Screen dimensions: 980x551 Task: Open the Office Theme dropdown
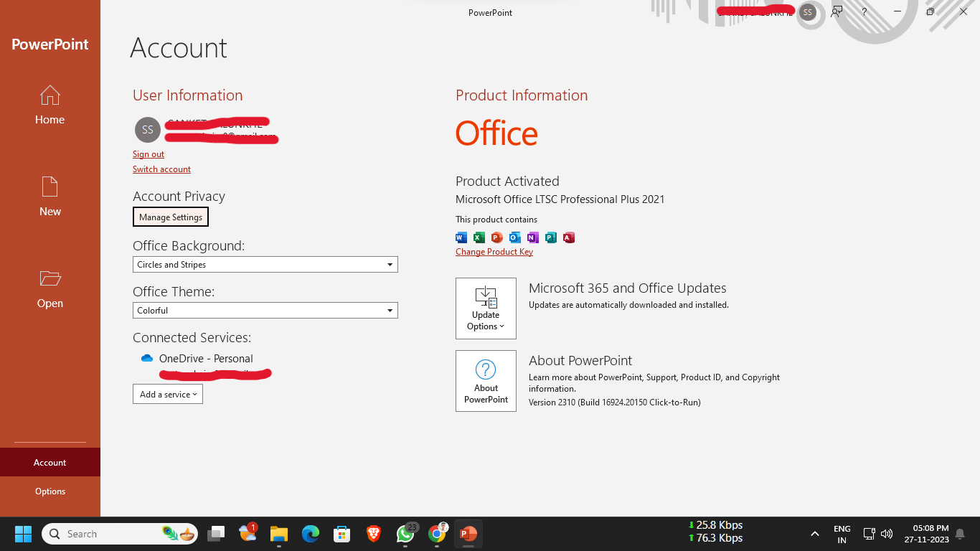[265, 311]
